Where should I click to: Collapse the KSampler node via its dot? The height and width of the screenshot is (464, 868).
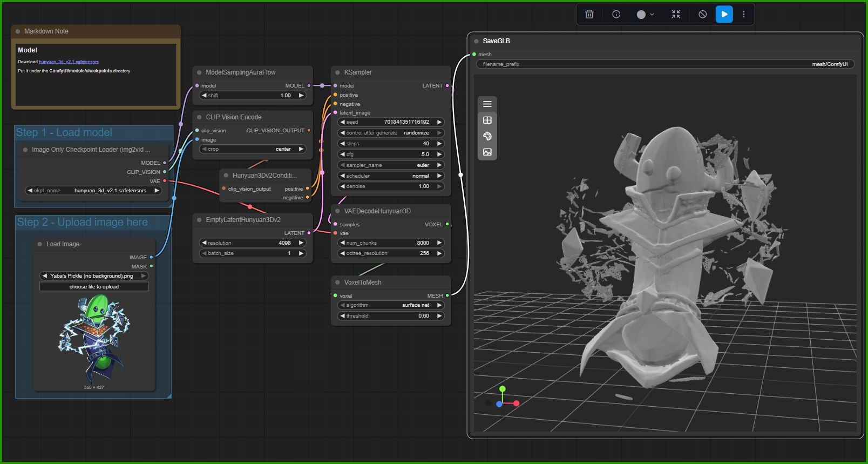click(x=337, y=72)
